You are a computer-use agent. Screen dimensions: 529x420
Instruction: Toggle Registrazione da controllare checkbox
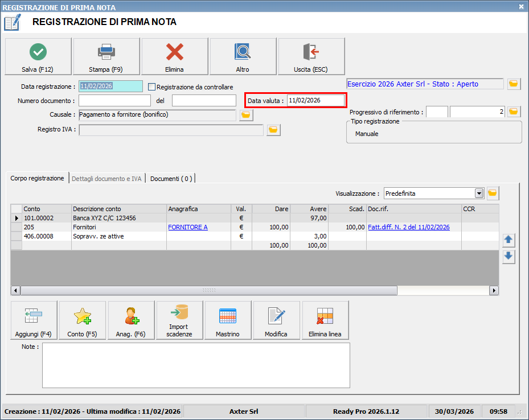(152, 87)
